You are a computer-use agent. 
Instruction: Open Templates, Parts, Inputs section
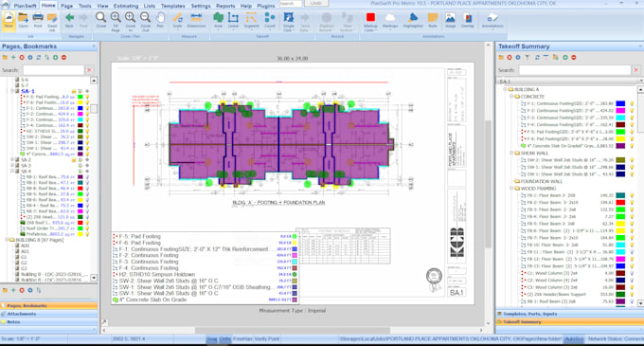pos(570,314)
